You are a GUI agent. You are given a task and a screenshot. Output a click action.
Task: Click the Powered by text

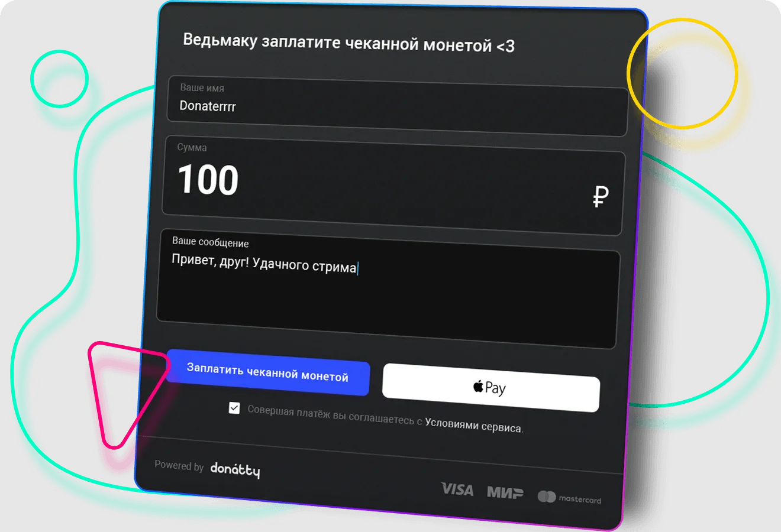(x=179, y=466)
